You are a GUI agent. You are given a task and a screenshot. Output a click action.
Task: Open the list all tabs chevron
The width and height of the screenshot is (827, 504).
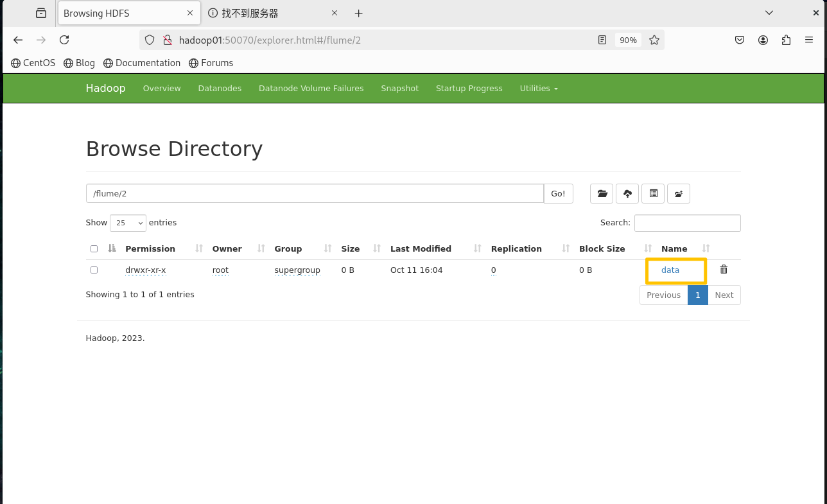[769, 13]
